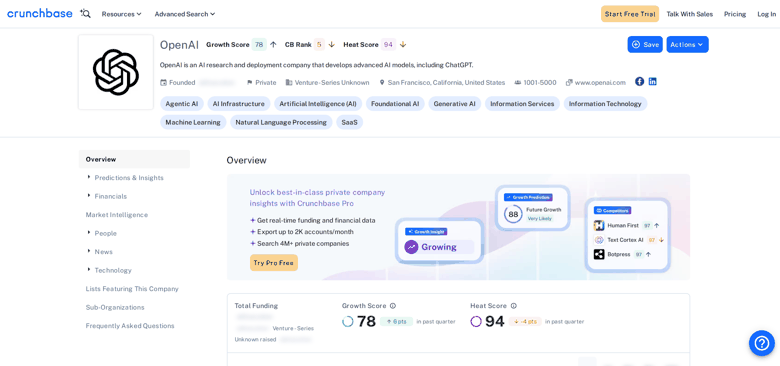This screenshot has height=366, width=780.
Task: Click the San Francisco location link
Action: click(446, 83)
